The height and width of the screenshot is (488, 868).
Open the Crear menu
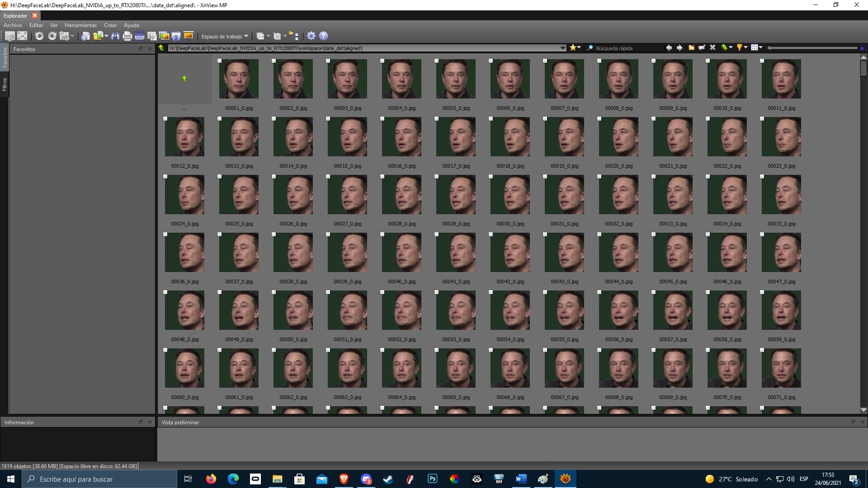point(110,25)
